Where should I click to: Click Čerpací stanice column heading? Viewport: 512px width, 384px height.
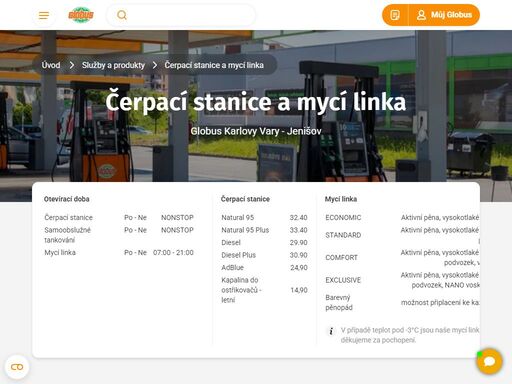coord(245,199)
